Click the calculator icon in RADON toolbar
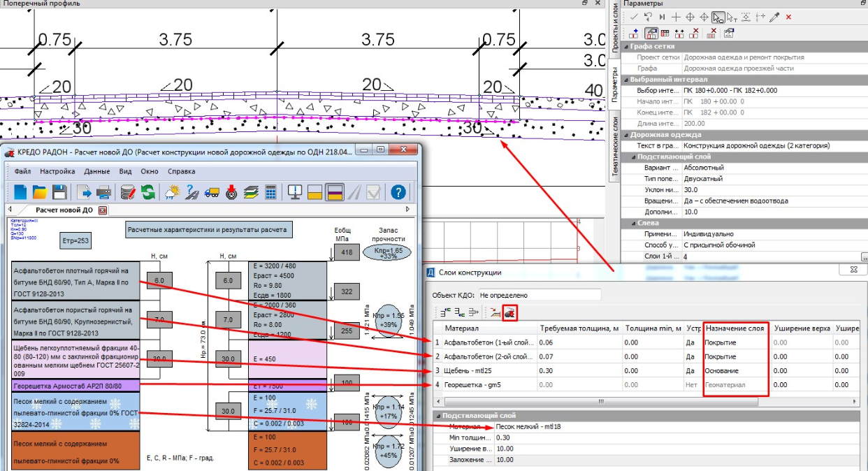The width and height of the screenshot is (868, 471). 271,191
